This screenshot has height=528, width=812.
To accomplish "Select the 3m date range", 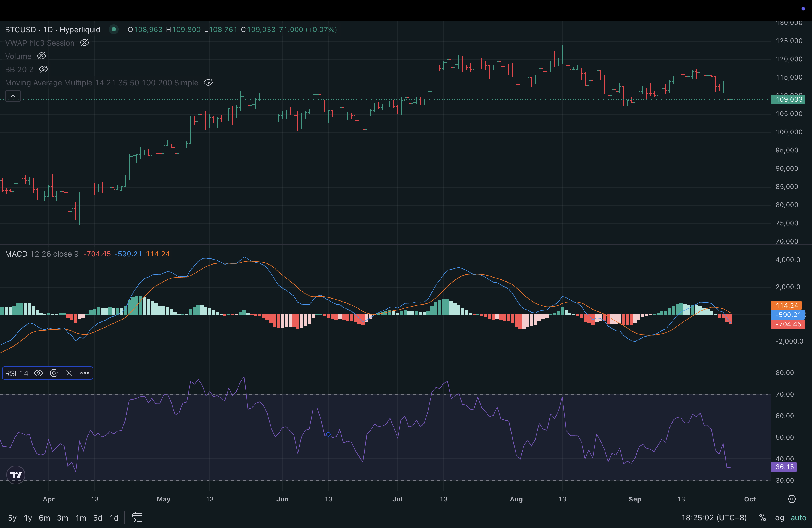I will click(x=62, y=518).
